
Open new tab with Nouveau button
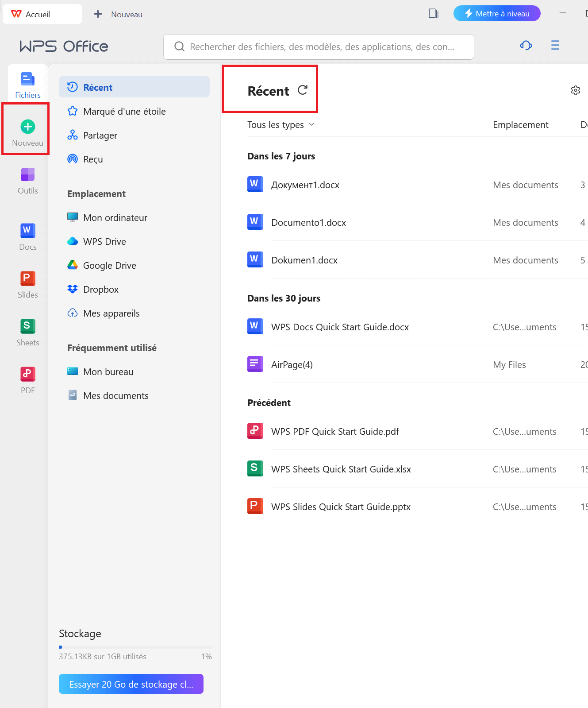pyautogui.click(x=118, y=14)
